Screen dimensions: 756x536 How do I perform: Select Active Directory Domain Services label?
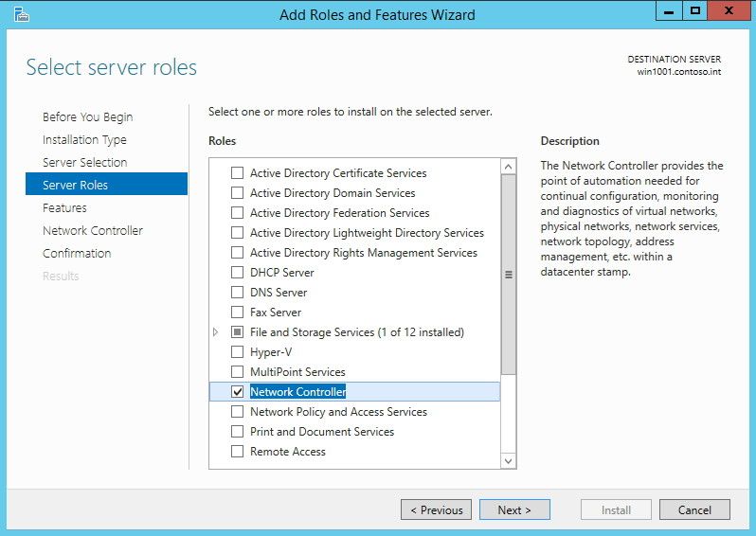(333, 193)
